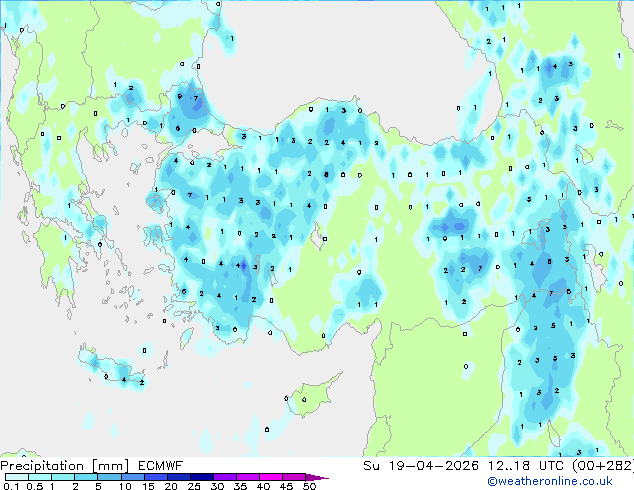The width and height of the screenshot is (634, 490).
Task: Select the 2–5 mm legend color swatch
Action: (x=86, y=477)
